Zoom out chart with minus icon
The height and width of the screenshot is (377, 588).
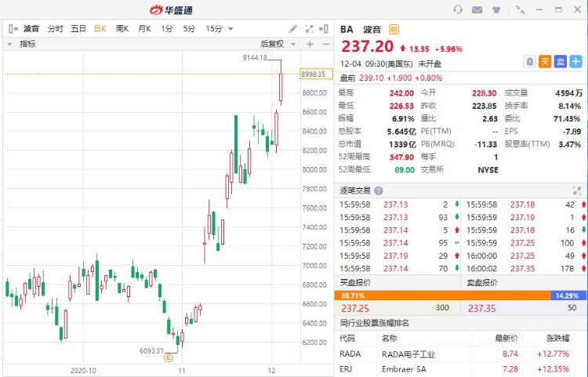326,44
